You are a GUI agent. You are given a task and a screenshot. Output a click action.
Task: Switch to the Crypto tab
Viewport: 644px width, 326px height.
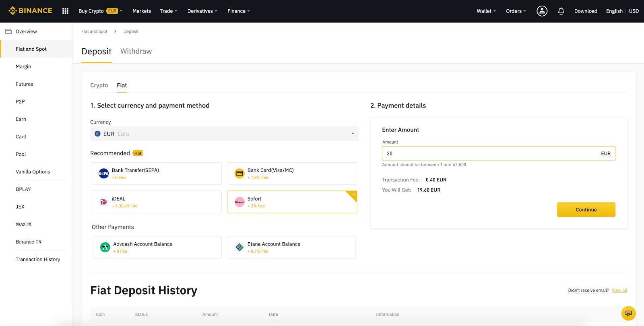tap(99, 85)
